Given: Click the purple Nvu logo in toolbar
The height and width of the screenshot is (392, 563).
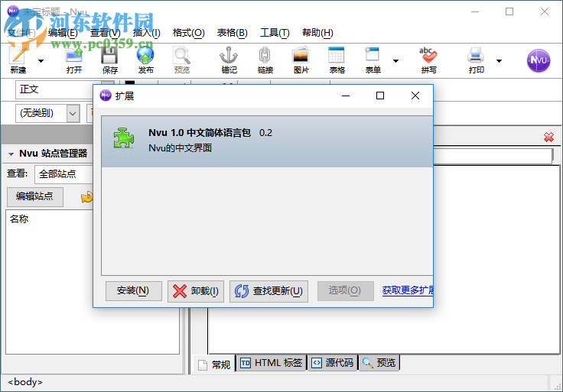Looking at the screenshot, I should (539, 60).
